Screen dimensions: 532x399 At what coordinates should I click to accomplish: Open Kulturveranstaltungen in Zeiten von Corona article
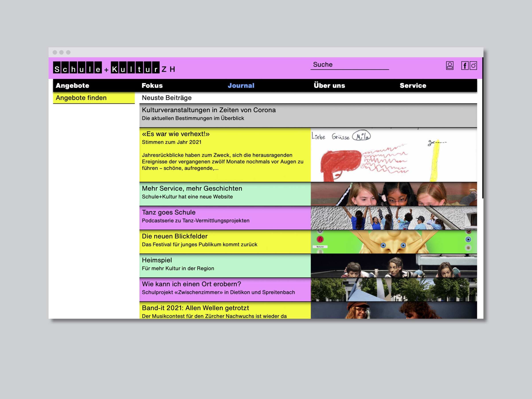click(x=209, y=110)
